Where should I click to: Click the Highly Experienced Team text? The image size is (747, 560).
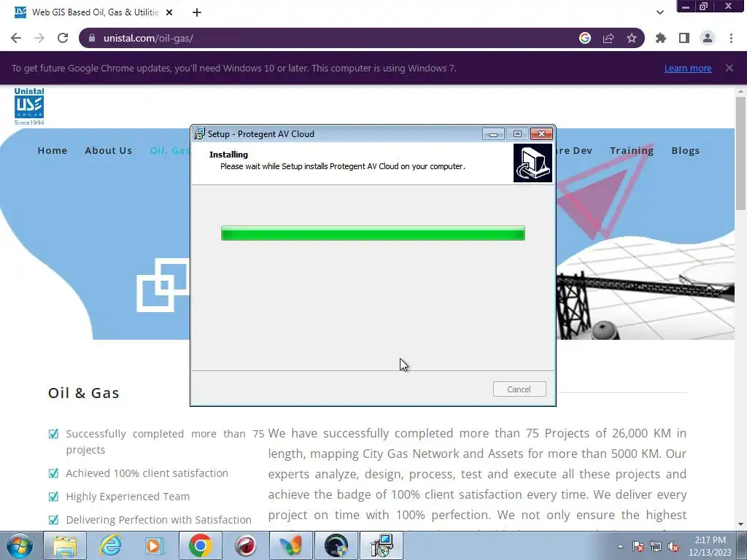pyautogui.click(x=128, y=497)
